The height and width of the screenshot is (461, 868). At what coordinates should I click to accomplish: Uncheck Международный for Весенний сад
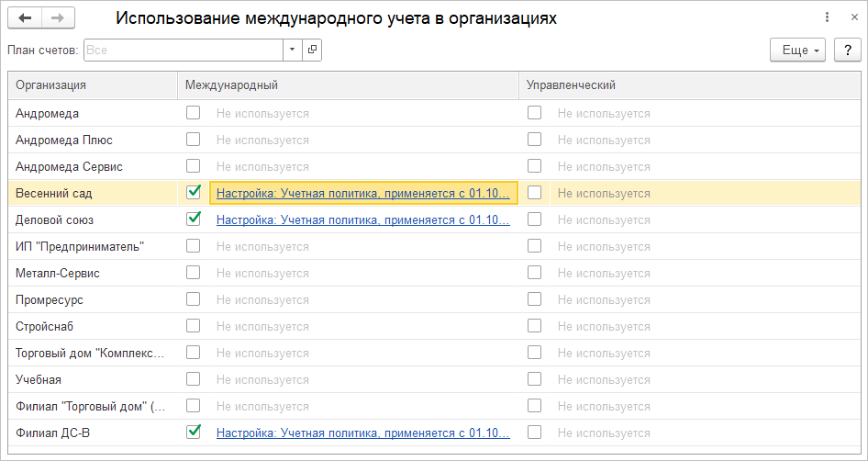(x=194, y=193)
